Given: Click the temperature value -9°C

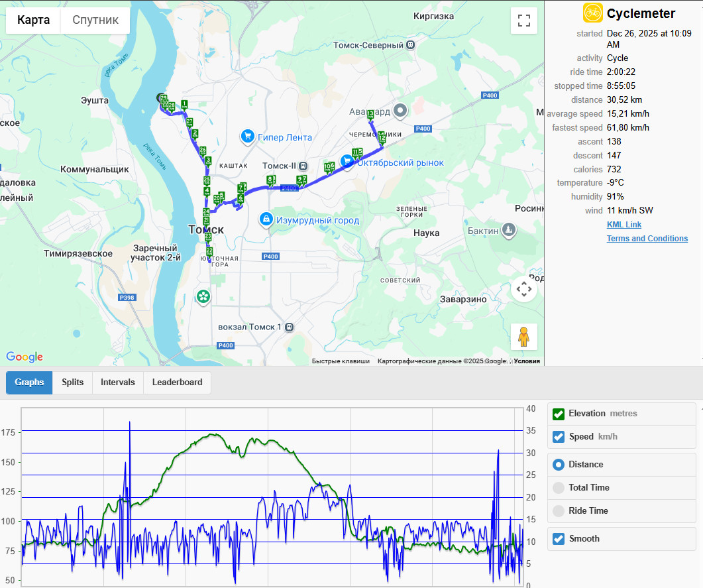Looking at the screenshot, I should pyautogui.click(x=615, y=182).
